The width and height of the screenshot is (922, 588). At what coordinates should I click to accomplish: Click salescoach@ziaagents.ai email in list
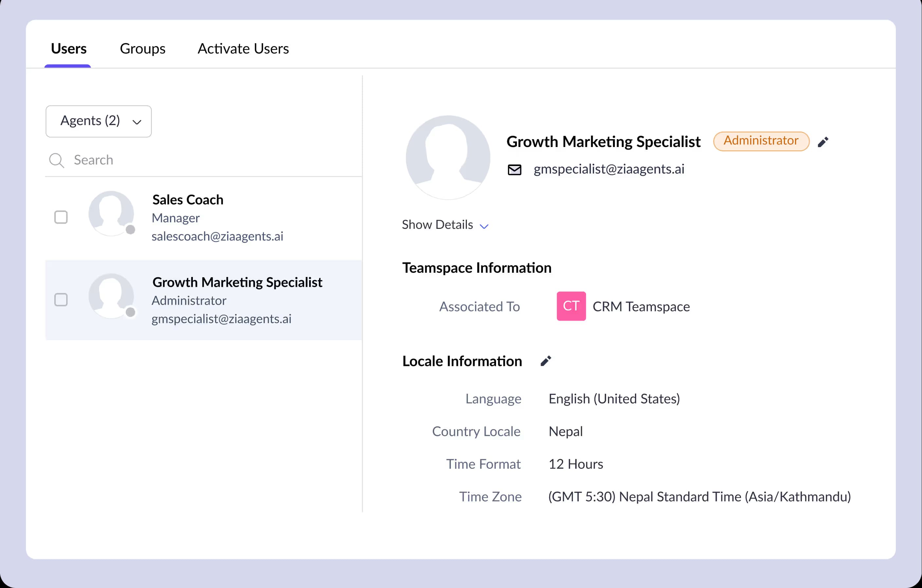[217, 236]
